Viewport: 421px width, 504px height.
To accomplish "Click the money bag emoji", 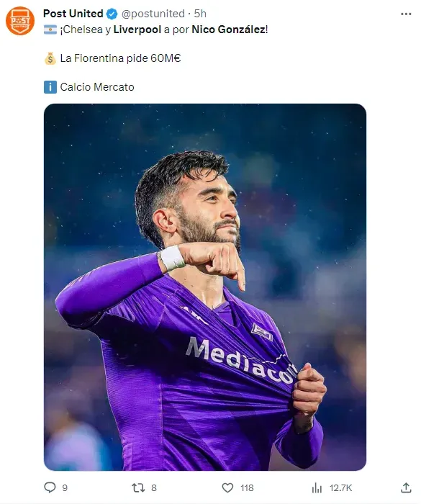I will [x=50, y=58].
